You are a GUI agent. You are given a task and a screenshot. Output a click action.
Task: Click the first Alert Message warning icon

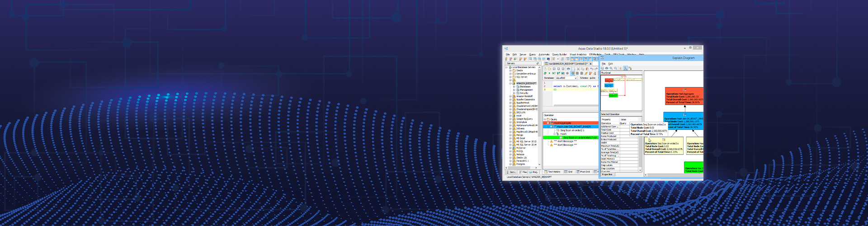[x=551, y=141]
